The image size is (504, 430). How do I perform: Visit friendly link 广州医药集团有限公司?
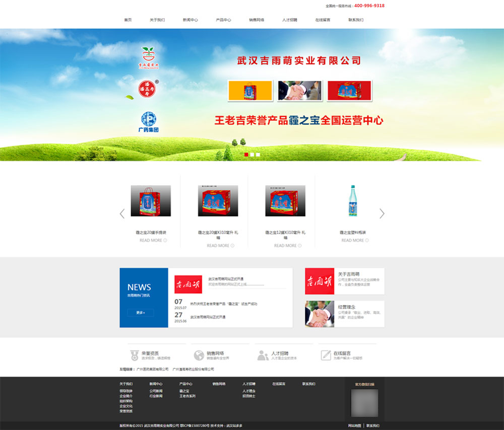click(152, 369)
